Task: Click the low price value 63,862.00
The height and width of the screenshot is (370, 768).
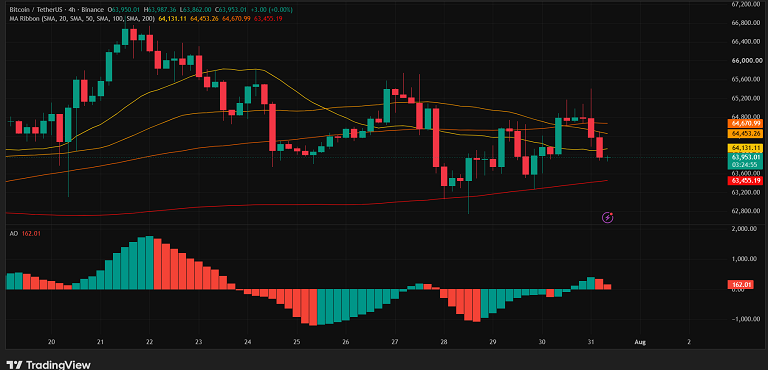Action: pos(198,10)
